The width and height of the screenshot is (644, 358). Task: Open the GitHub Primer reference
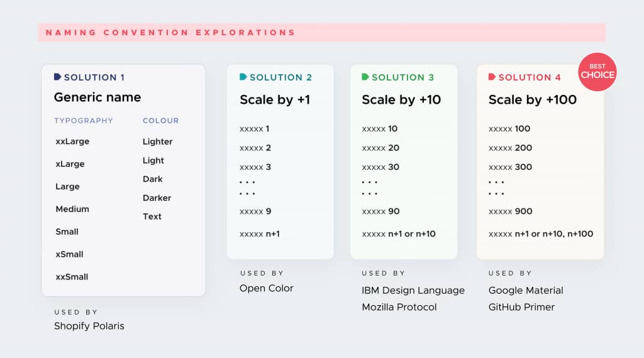click(x=521, y=307)
